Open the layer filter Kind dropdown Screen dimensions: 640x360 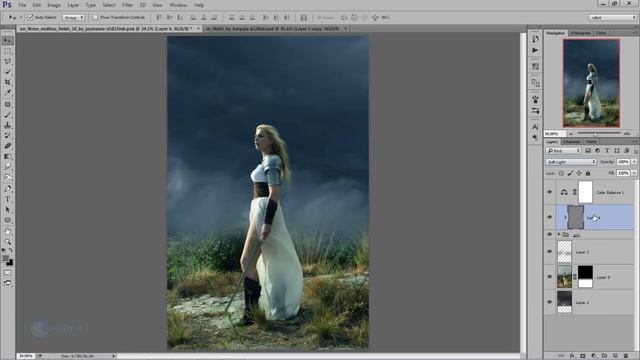click(x=563, y=151)
